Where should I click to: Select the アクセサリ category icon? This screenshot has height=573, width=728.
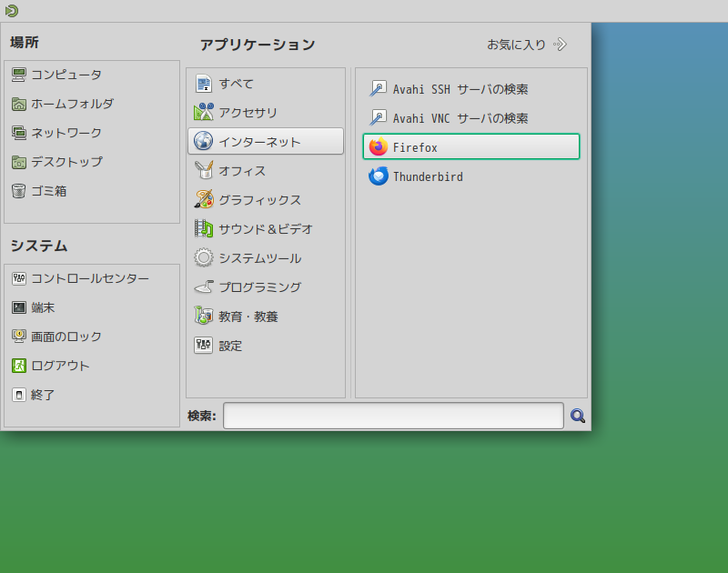[203, 112]
